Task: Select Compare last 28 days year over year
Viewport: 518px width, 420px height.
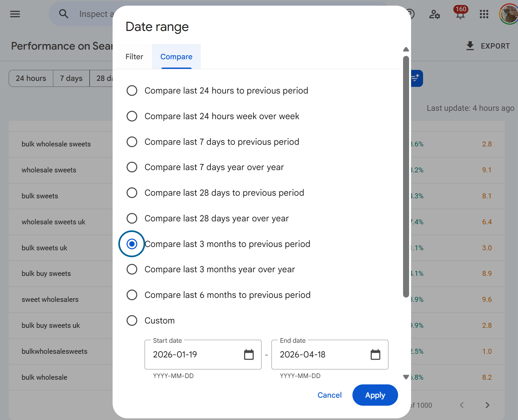Action: (x=132, y=218)
